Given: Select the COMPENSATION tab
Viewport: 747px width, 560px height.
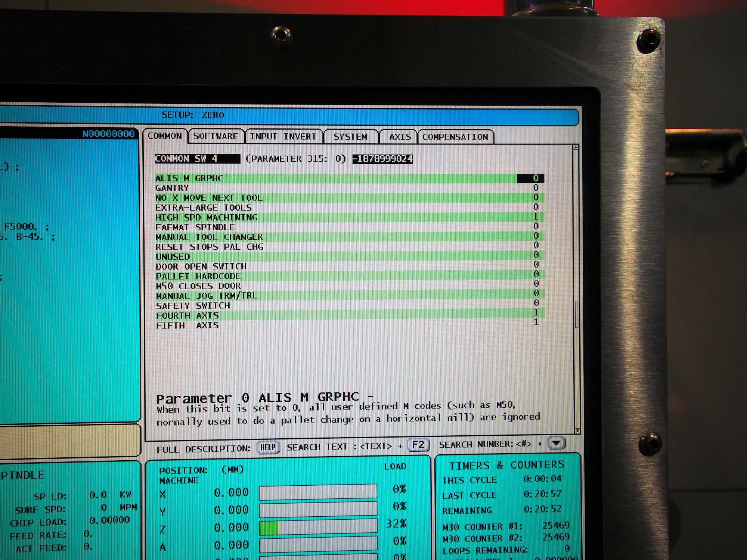Looking at the screenshot, I should pos(455,137).
